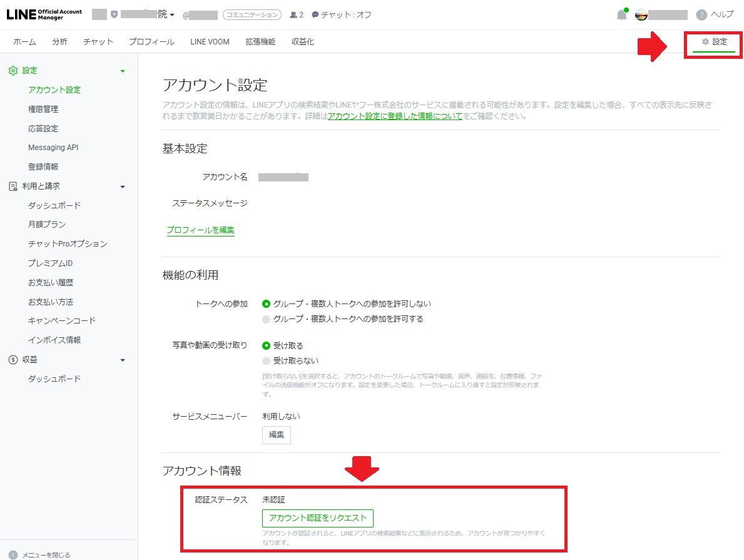This screenshot has width=744, height=560.
Task: Select "受け取らない" for photos and videos
Action: [267, 361]
